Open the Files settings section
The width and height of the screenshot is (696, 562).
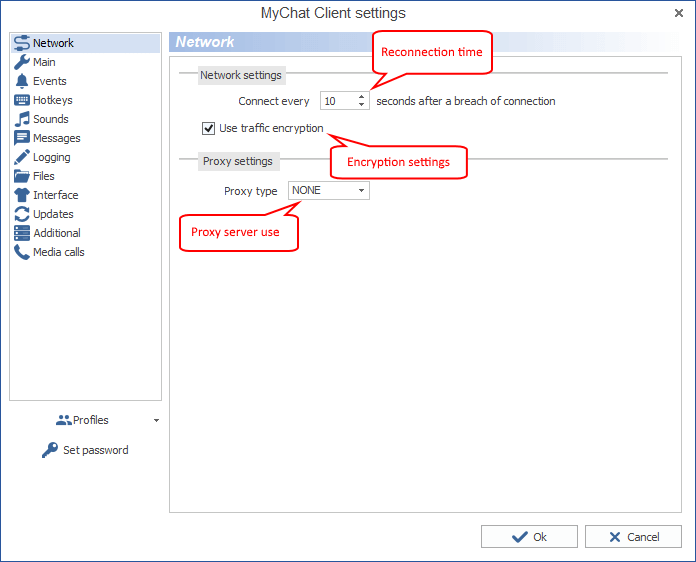(43, 176)
